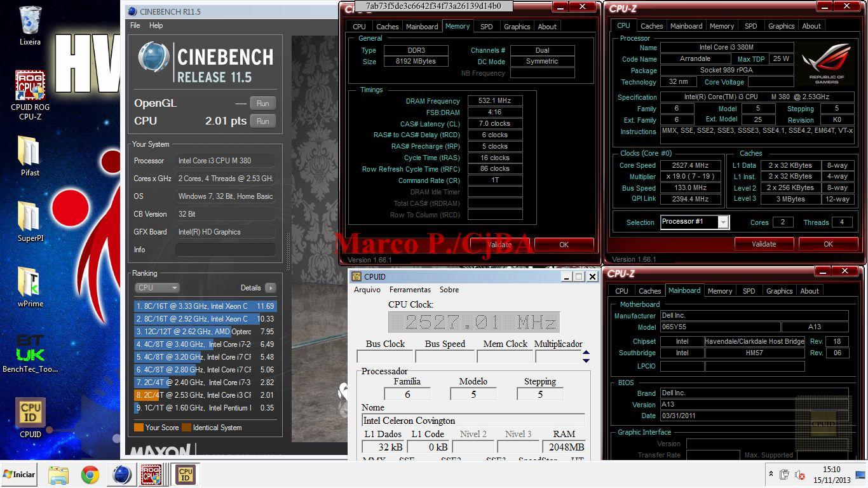Select ranking row 1C/1T @ 1.60 GHz
868x488 pixels.
(205, 408)
